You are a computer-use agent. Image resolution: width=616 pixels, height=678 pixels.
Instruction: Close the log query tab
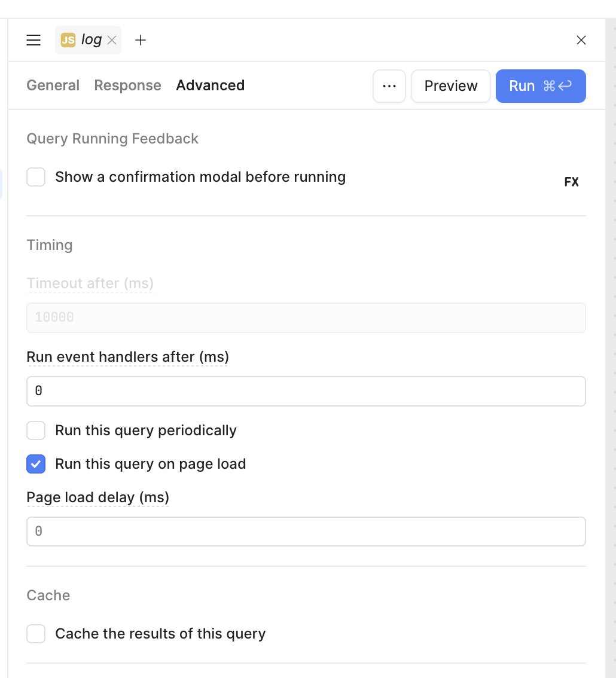[112, 41]
